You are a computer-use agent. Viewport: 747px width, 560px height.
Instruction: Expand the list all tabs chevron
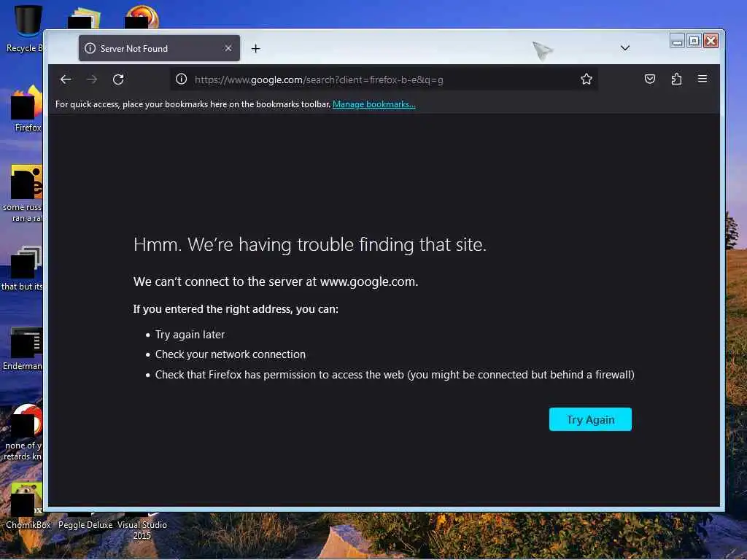(x=625, y=48)
